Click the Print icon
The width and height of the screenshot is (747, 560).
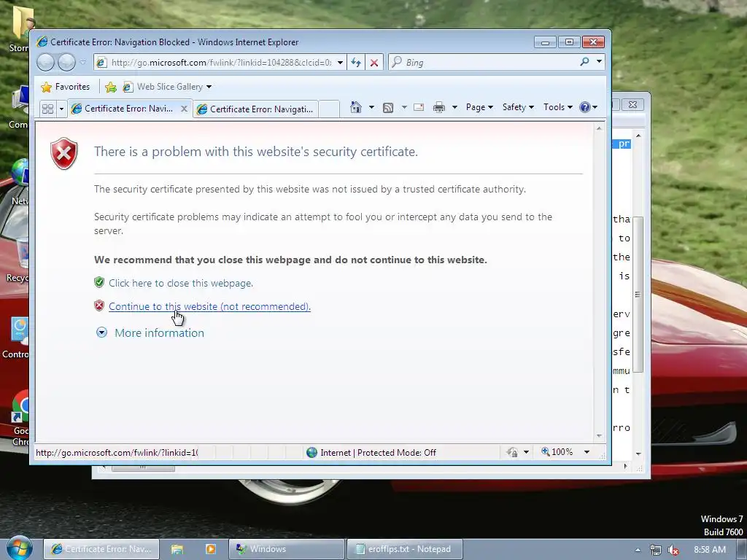(438, 107)
